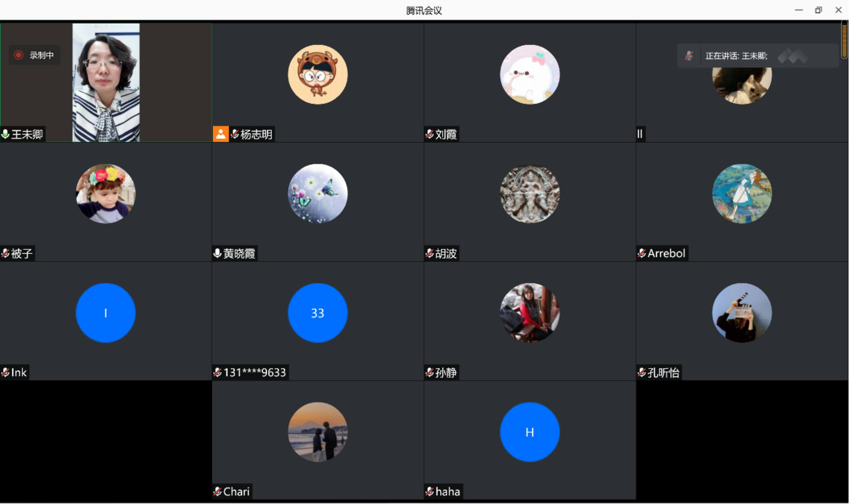Click the muted mic icon beside Chari

(x=218, y=491)
